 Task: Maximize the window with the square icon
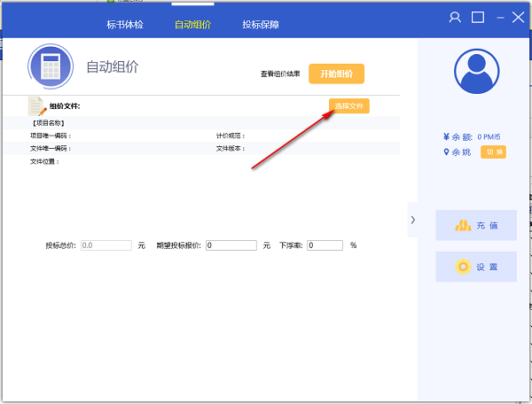pyautogui.click(x=478, y=17)
